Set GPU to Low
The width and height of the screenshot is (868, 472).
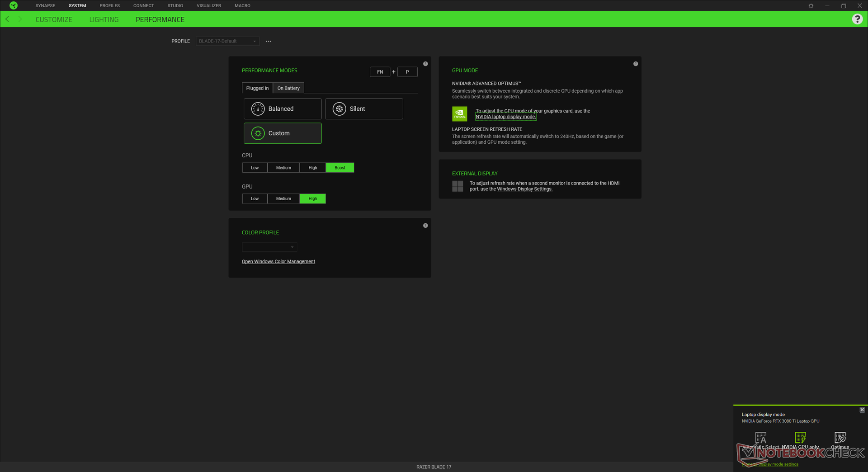pos(255,198)
